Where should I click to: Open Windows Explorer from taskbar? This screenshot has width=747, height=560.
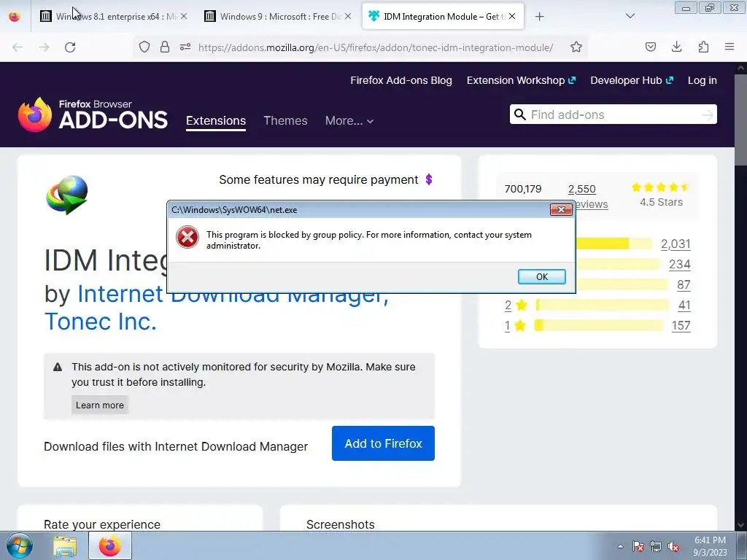pyautogui.click(x=65, y=546)
